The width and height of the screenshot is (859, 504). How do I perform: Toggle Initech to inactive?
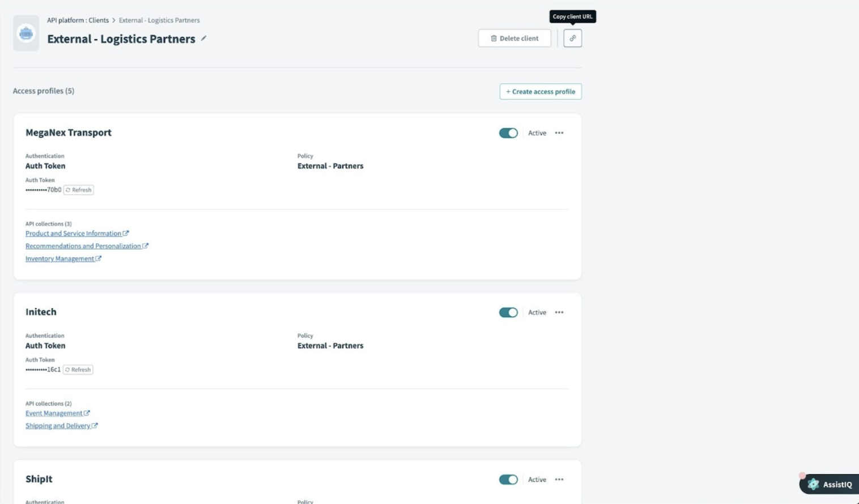click(508, 312)
